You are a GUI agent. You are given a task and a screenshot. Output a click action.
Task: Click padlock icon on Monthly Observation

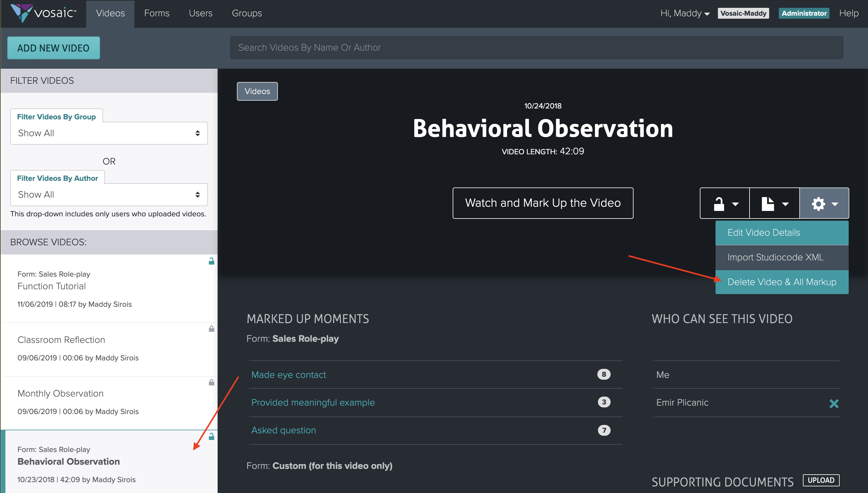211,382
